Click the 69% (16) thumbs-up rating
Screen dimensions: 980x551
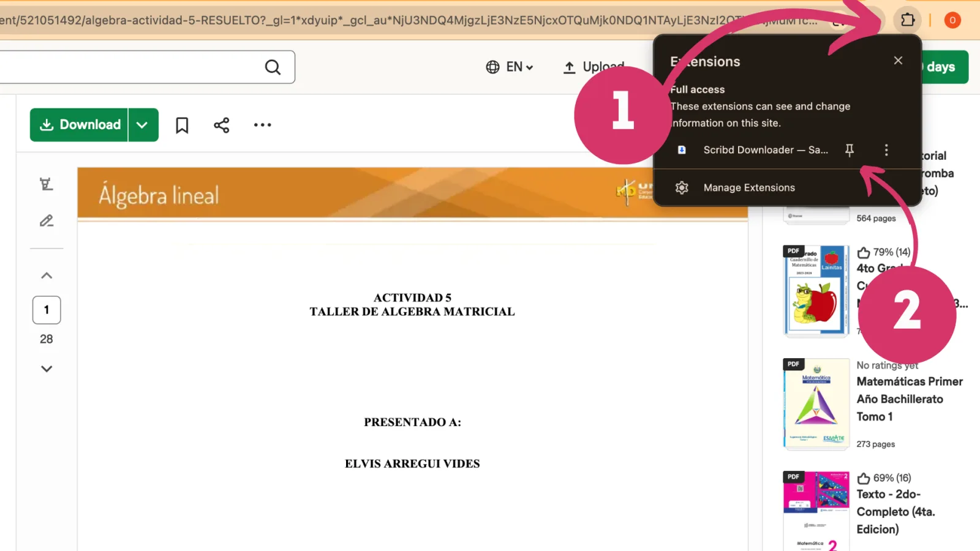[884, 478]
